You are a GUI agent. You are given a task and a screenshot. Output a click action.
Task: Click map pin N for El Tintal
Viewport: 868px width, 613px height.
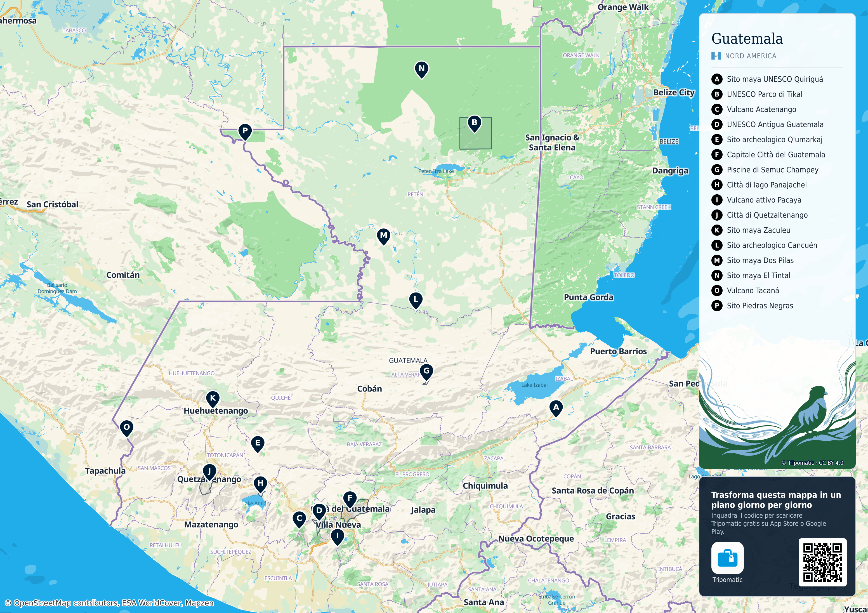pyautogui.click(x=421, y=70)
